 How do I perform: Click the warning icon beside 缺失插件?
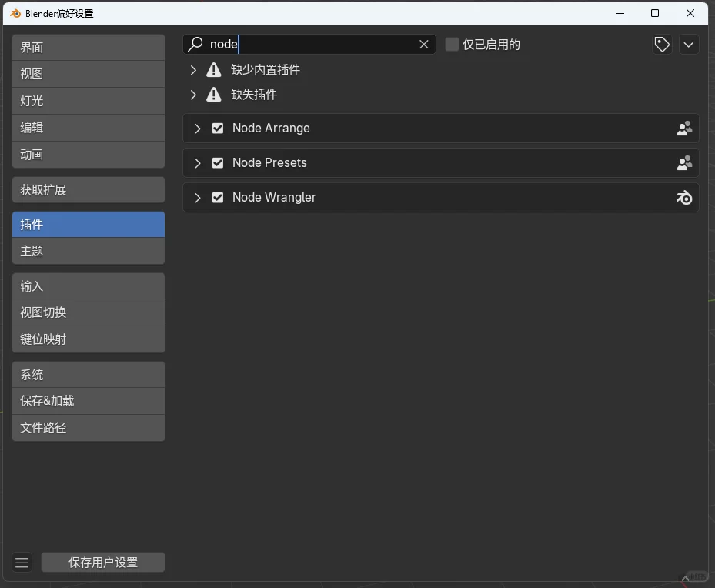213,95
